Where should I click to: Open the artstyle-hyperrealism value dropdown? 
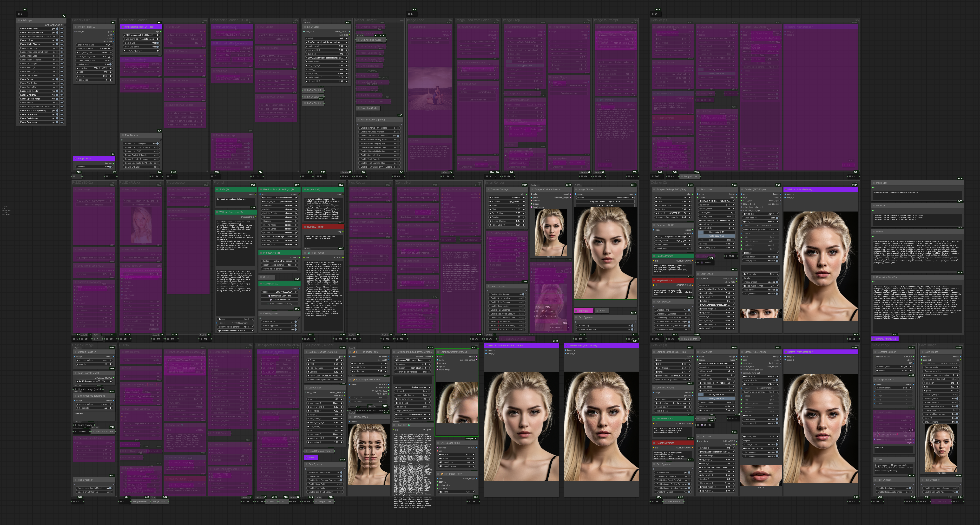tap(280, 261)
